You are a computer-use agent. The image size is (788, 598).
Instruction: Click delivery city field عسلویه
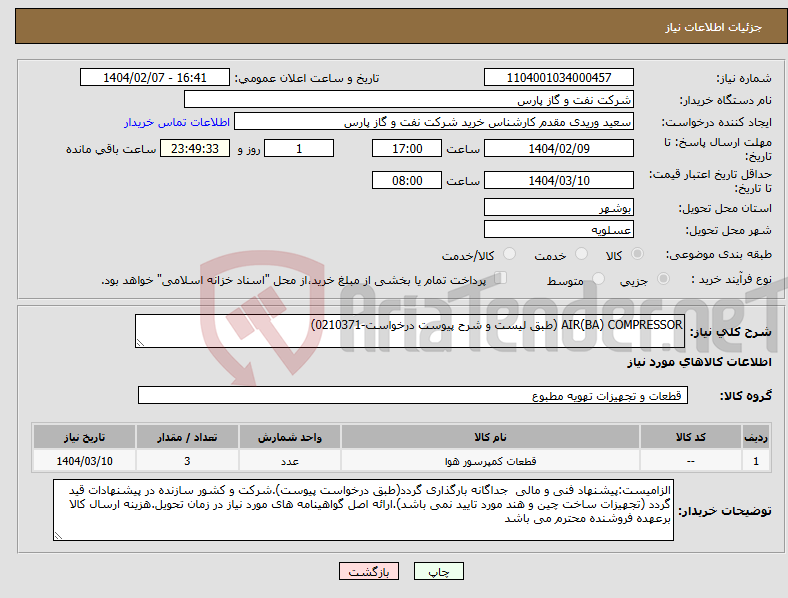[x=559, y=229]
